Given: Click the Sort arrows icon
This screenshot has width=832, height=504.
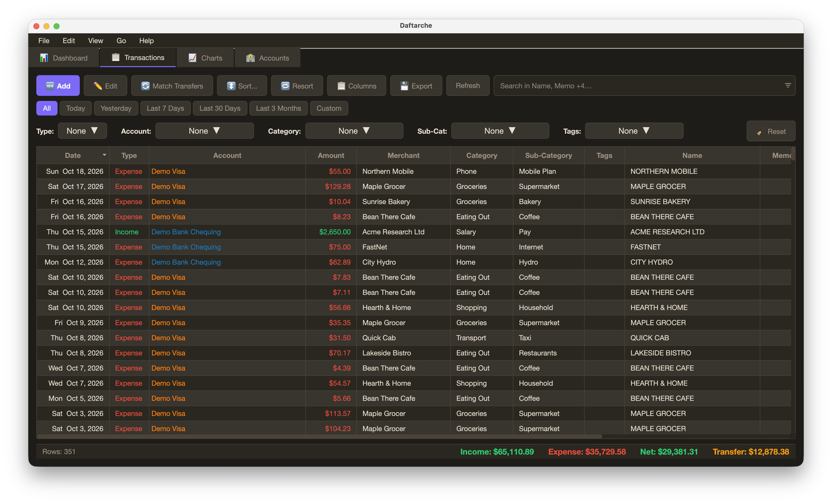Looking at the screenshot, I should [231, 86].
